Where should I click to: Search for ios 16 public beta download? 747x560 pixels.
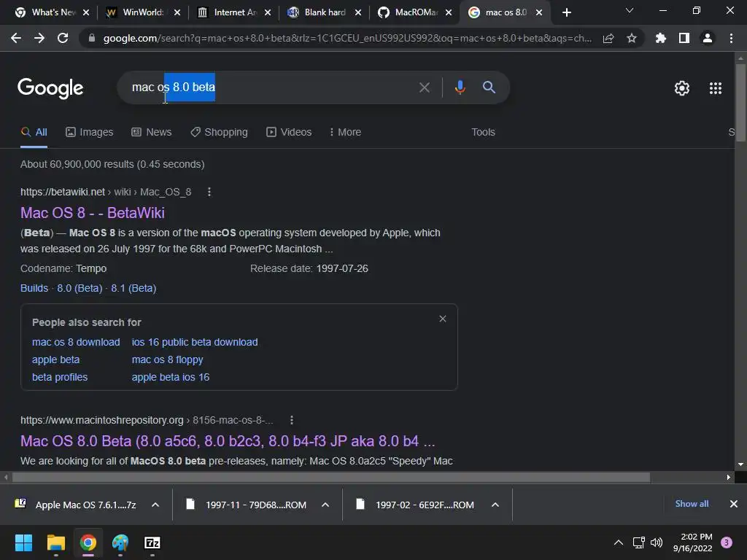(x=194, y=343)
